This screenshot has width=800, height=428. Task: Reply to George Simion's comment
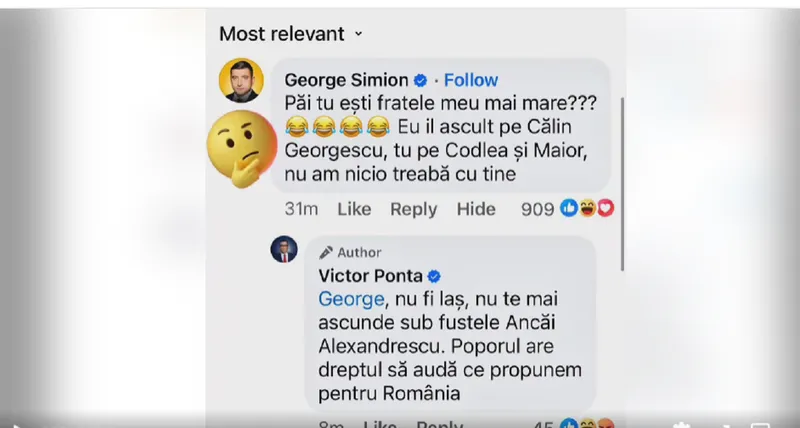tap(413, 209)
